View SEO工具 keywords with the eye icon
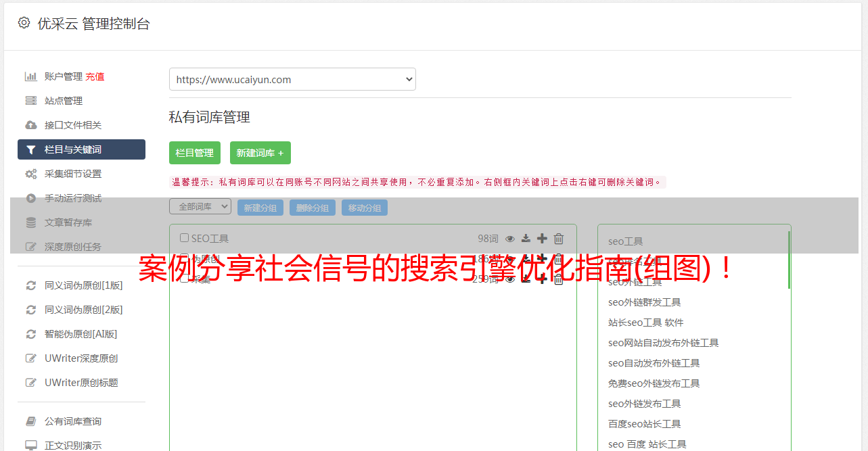 [510, 238]
